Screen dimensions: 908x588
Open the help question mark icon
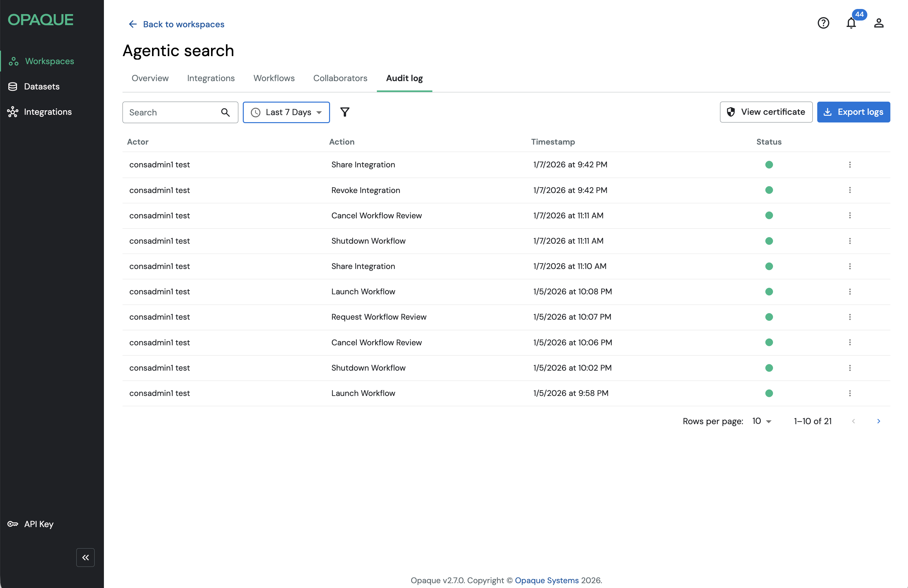[823, 23]
